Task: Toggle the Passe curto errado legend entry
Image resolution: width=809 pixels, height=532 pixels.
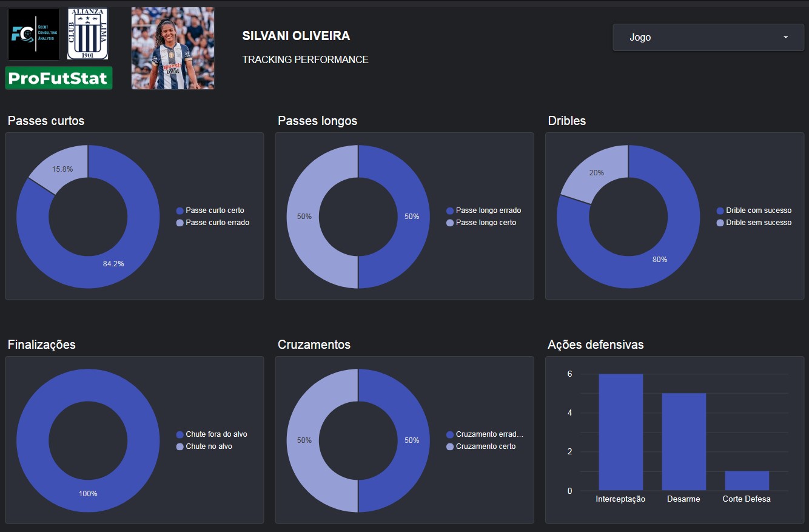Action: tap(212, 223)
